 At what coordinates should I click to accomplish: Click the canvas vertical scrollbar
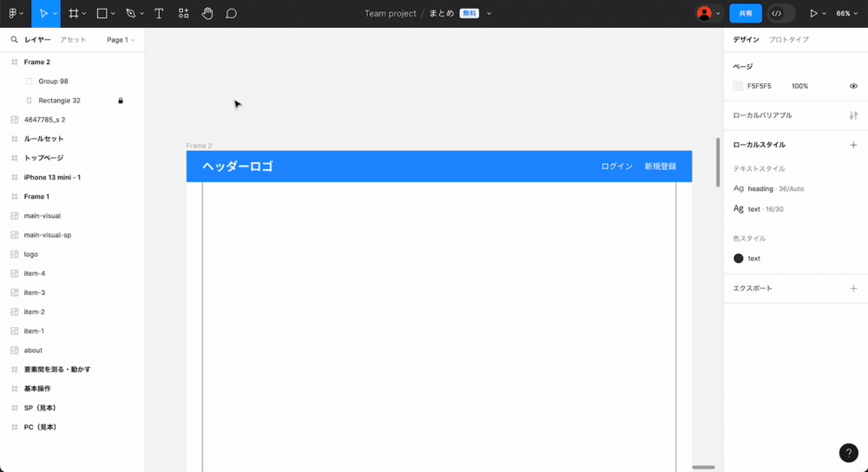(x=718, y=162)
